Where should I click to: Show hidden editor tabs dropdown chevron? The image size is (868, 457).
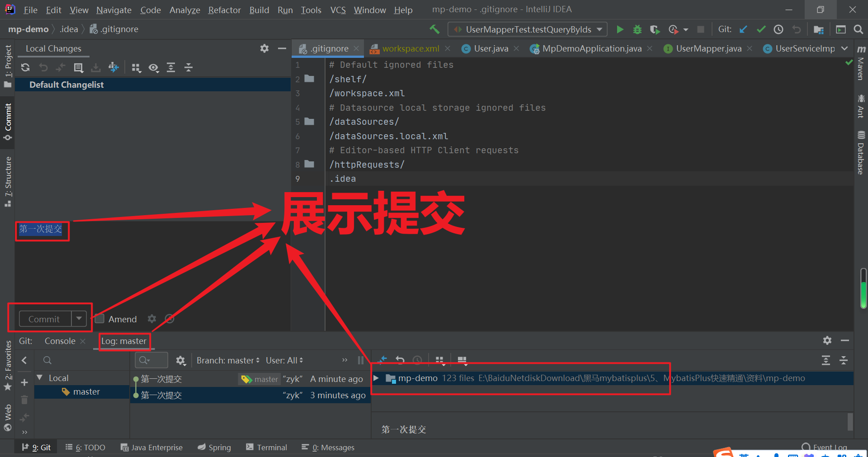844,48
